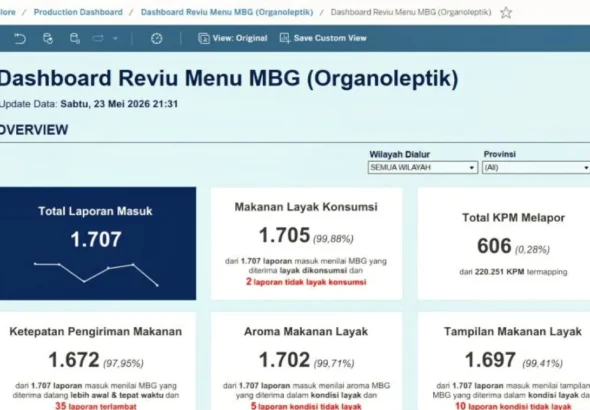The width and height of the screenshot is (590, 410).
Task: Click the 606 Total KPM Melapor value
Action: click(x=494, y=246)
